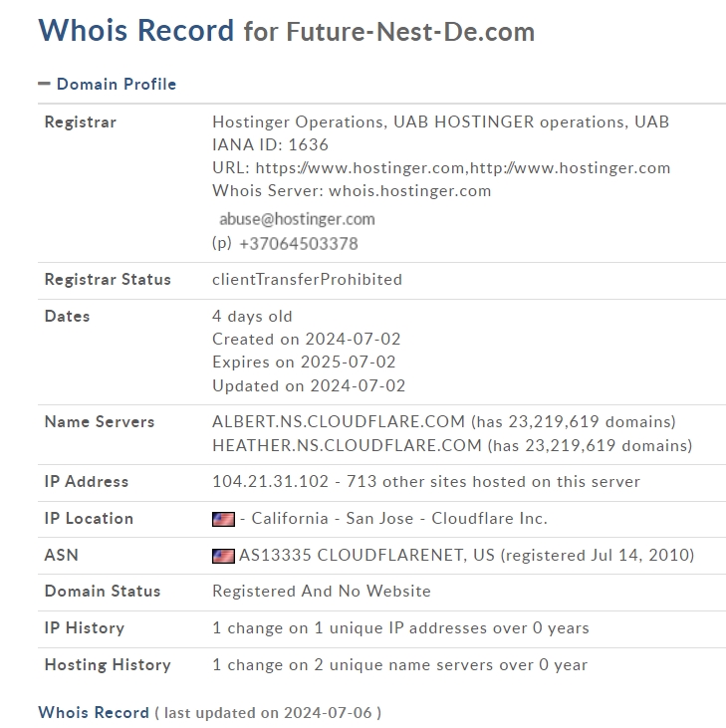Screen dimensions: 726x728
Task: Click the abuse@hostinger.com email address
Action: click(x=297, y=219)
